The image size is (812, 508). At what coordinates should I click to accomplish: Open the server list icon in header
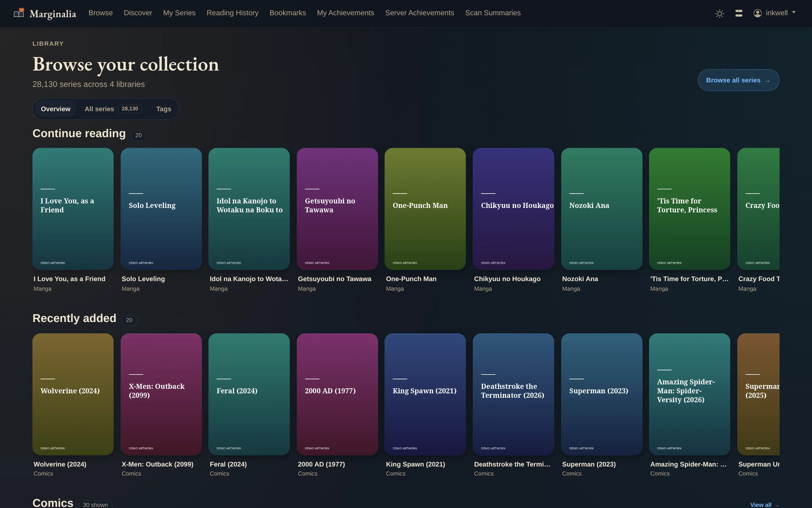(x=739, y=13)
